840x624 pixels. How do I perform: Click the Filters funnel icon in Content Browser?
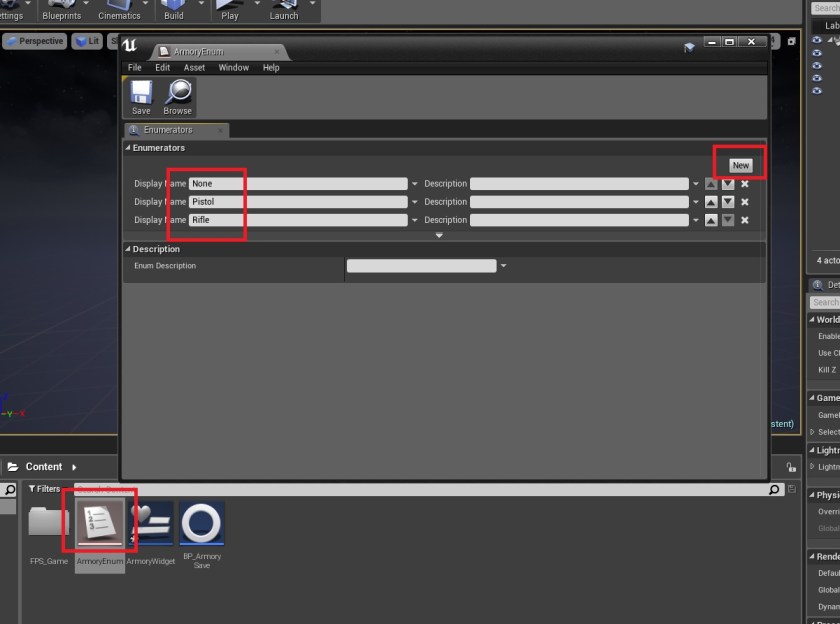(x=32, y=489)
